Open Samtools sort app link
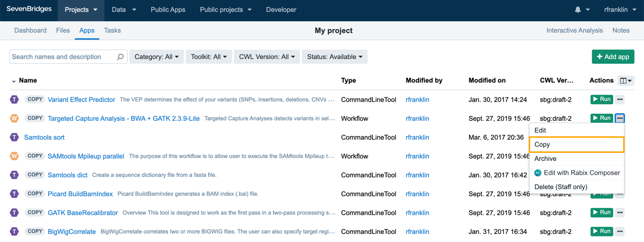644x242 pixels. click(44, 137)
